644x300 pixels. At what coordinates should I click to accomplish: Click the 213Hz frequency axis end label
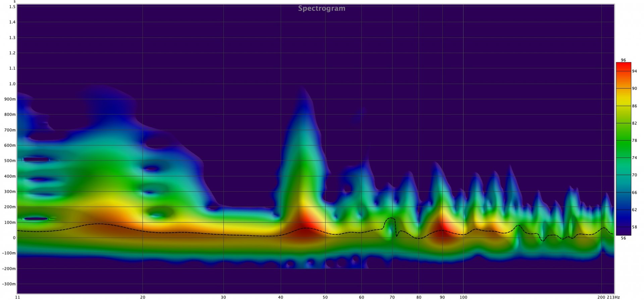coord(613,297)
